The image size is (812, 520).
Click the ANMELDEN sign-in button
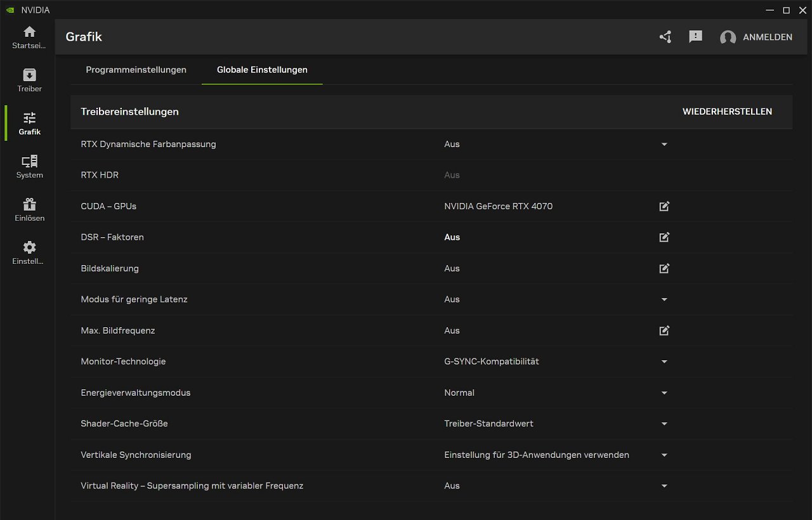(768, 37)
